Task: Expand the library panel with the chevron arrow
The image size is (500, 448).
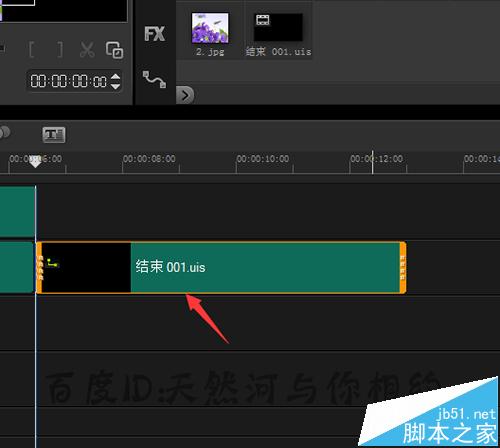Action: pos(185,96)
